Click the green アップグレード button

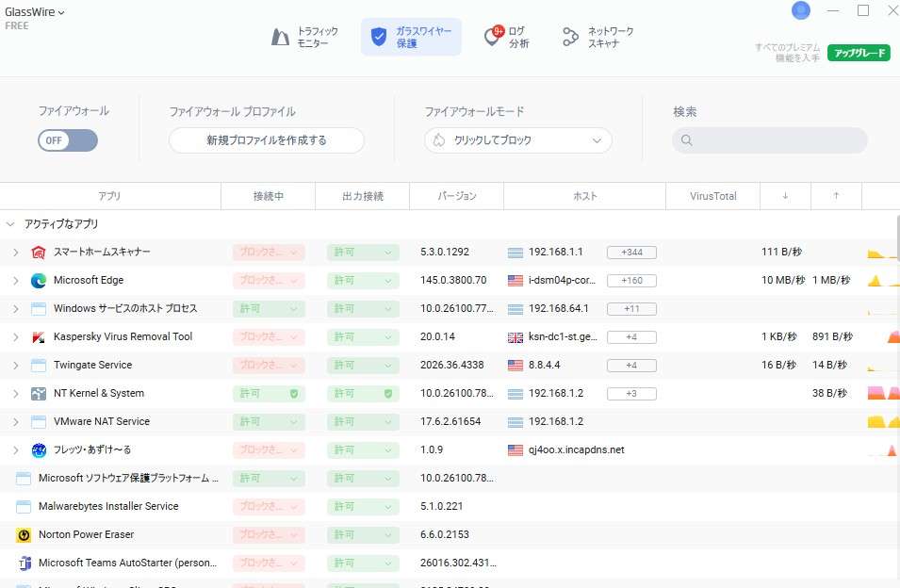(858, 53)
